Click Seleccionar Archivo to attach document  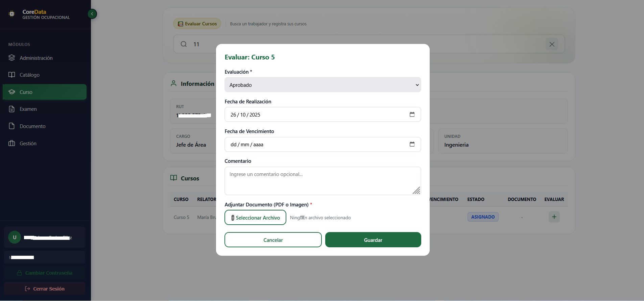tap(255, 218)
